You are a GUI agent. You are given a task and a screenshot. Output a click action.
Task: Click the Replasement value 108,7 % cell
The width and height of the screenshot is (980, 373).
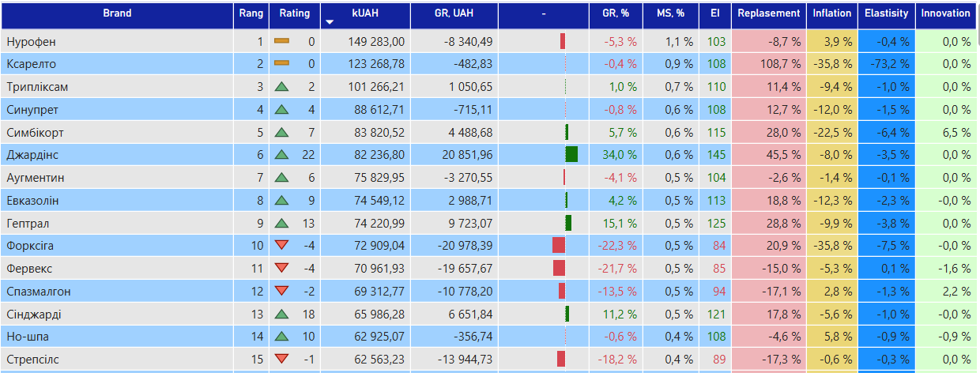tap(769, 63)
